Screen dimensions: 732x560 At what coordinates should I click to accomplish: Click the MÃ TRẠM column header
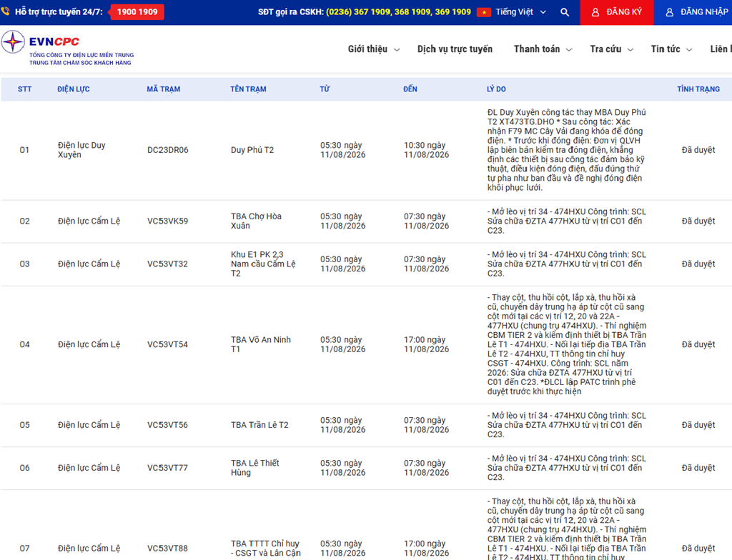pyautogui.click(x=164, y=89)
